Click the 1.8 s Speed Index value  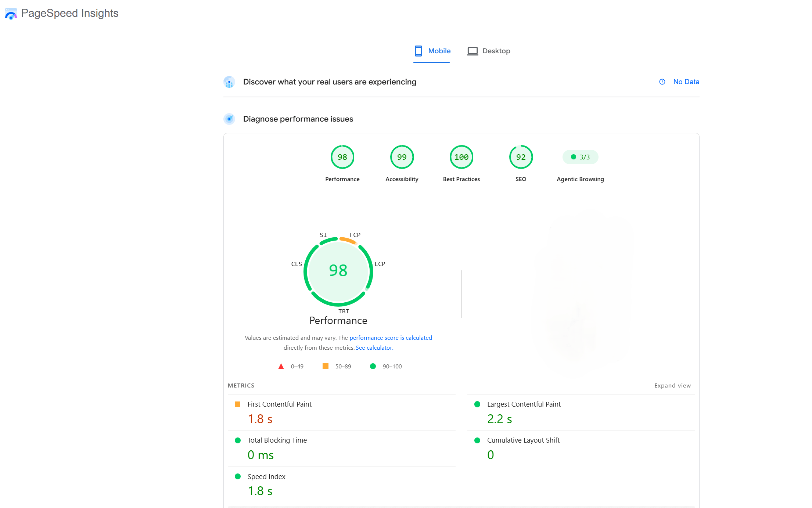click(x=260, y=491)
